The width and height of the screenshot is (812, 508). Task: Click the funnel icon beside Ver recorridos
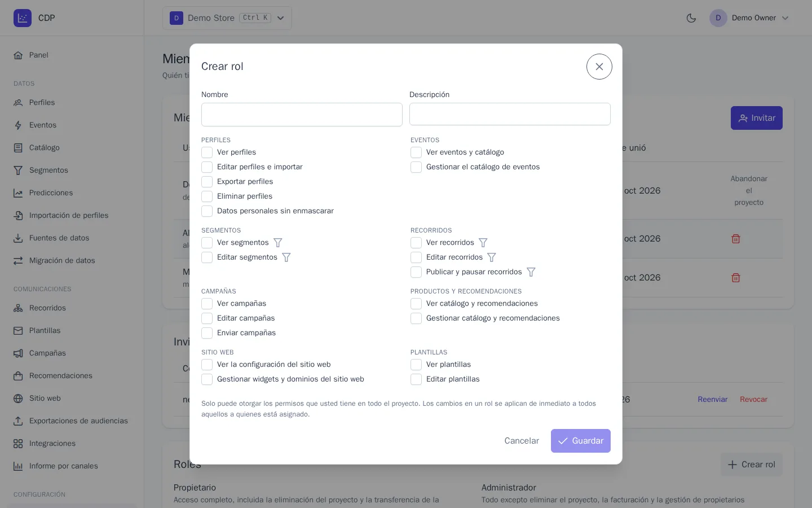(x=483, y=243)
